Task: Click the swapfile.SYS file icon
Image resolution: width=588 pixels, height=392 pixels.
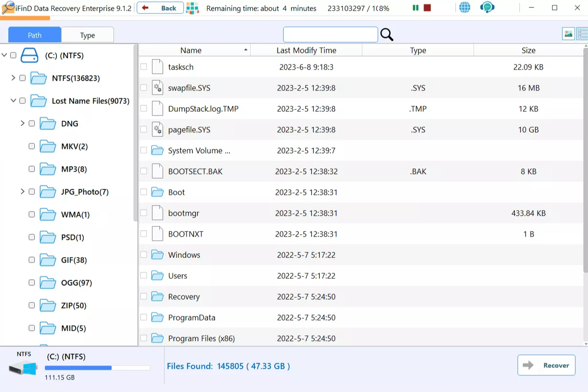Action: point(158,88)
